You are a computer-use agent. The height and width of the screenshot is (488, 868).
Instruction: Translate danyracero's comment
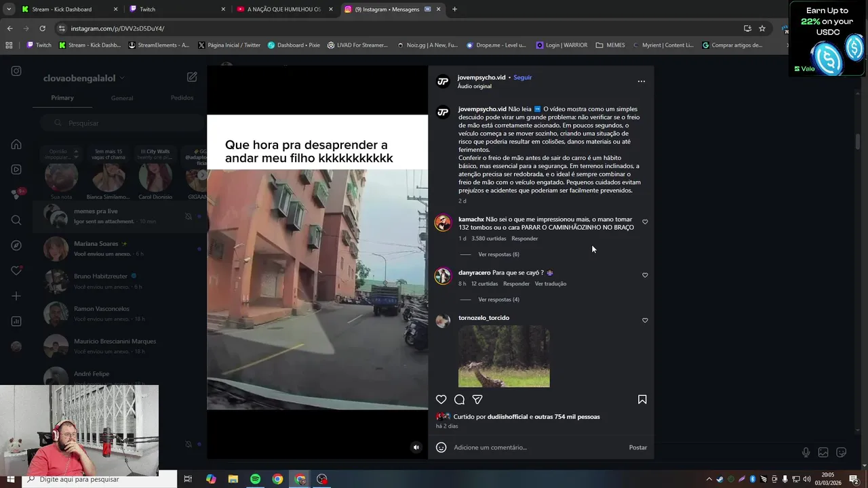551,284
